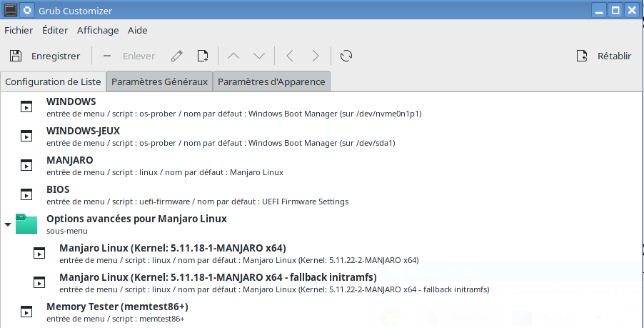Click the Rétablir button label
644x328 pixels.
point(615,56)
